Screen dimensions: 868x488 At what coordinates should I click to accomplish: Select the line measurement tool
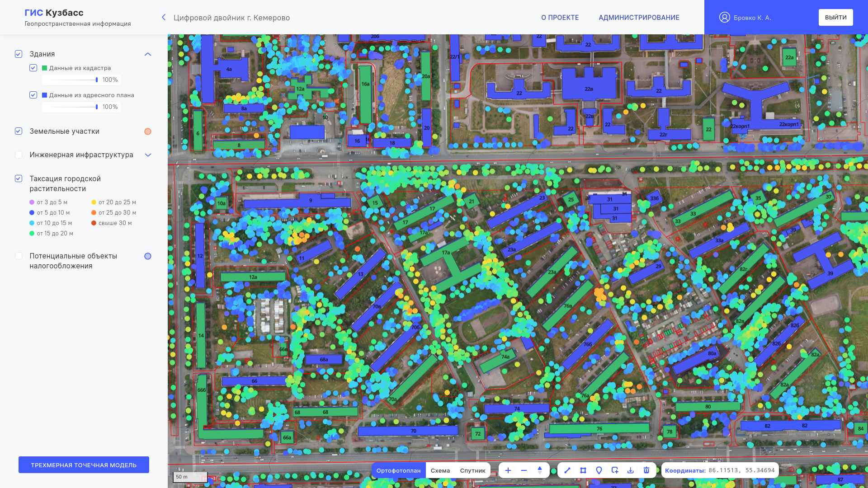pyautogui.click(x=567, y=470)
